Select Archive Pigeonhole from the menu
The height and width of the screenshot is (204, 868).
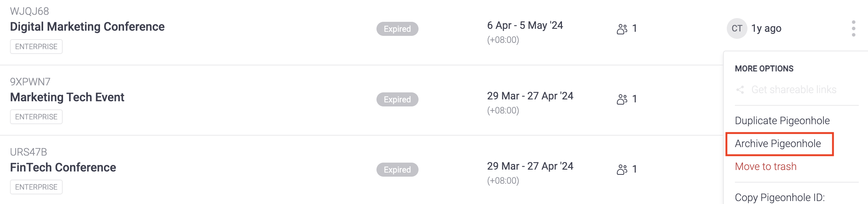[x=778, y=144]
